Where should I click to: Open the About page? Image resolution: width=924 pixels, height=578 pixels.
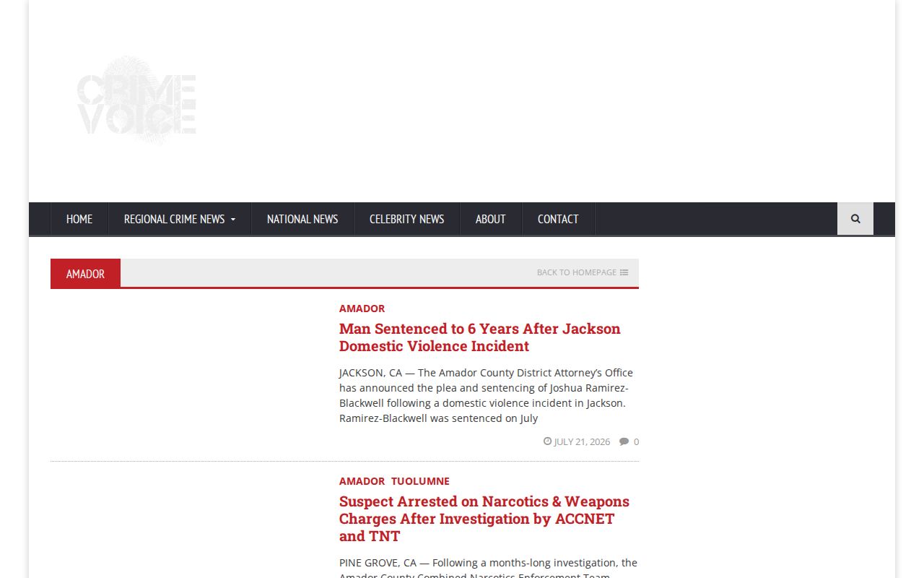point(490,219)
